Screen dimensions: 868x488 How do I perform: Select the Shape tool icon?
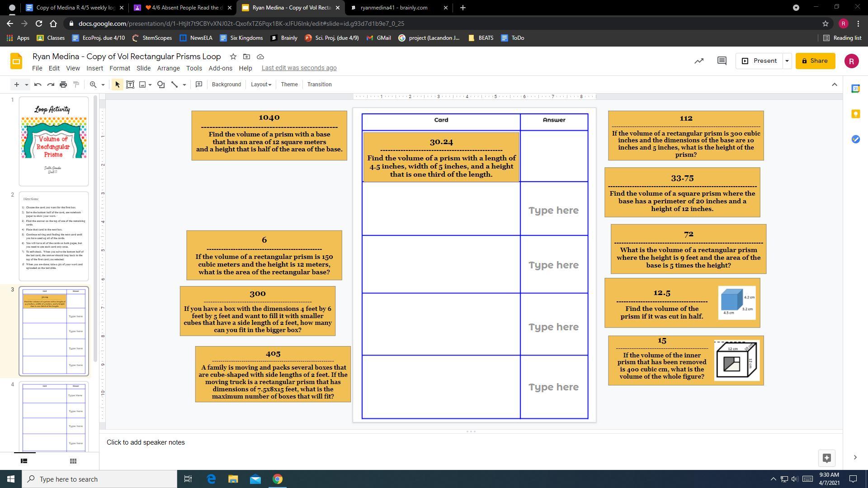pyautogui.click(x=161, y=84)
